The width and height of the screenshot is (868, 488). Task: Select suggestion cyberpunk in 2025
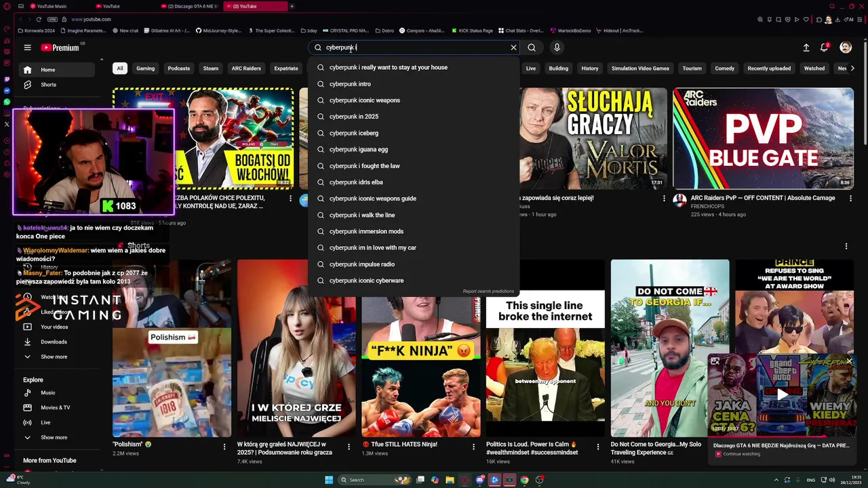pyautogui.click(x=414, y=117)
